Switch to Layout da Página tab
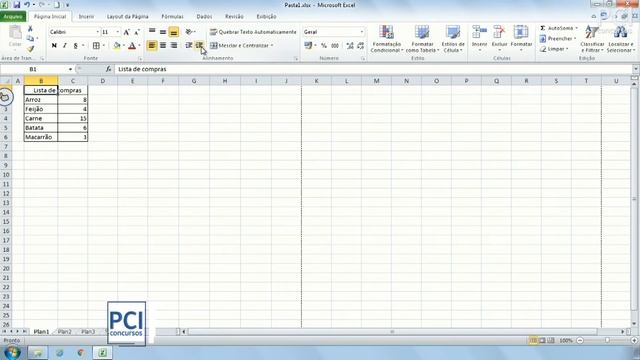Screen dimensions: 640x360 (x=127, y=17)
